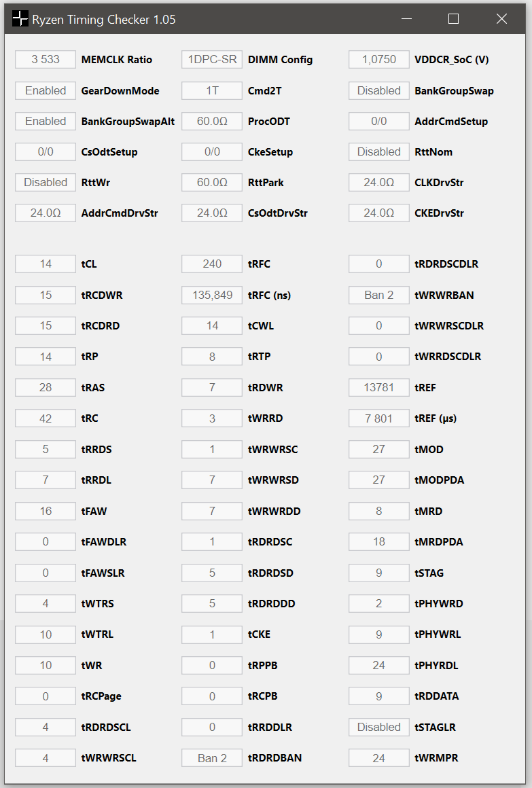Select the tRRDL value field
The height and width of the screenshot is (788, 532).
(46, 480)
